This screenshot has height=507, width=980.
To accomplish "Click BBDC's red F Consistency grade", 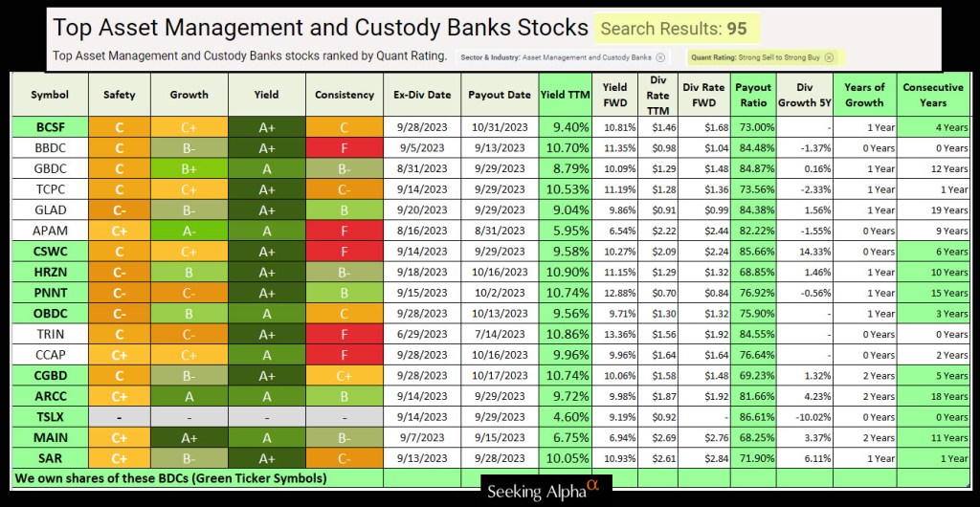I will [x=344, y=147].
